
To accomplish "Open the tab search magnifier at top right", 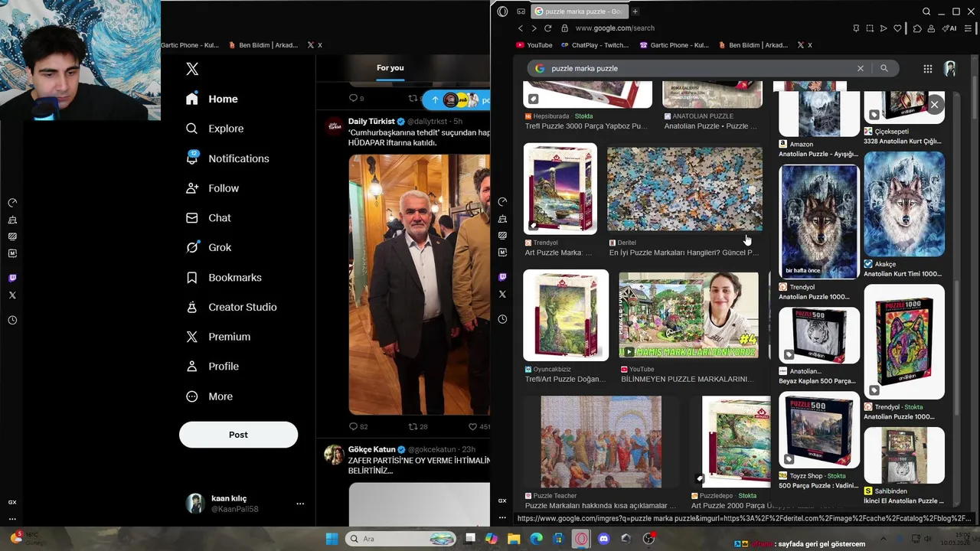I will coord(926,11).
